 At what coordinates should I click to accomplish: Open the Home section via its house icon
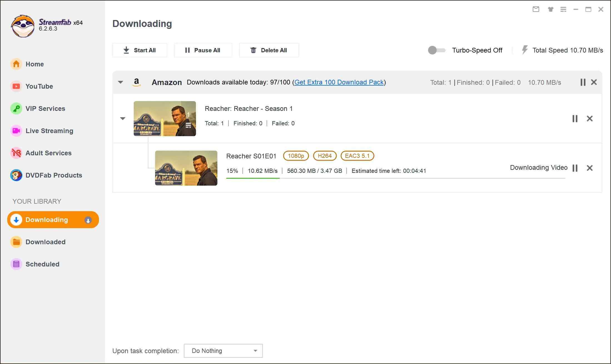coord(16,64)
